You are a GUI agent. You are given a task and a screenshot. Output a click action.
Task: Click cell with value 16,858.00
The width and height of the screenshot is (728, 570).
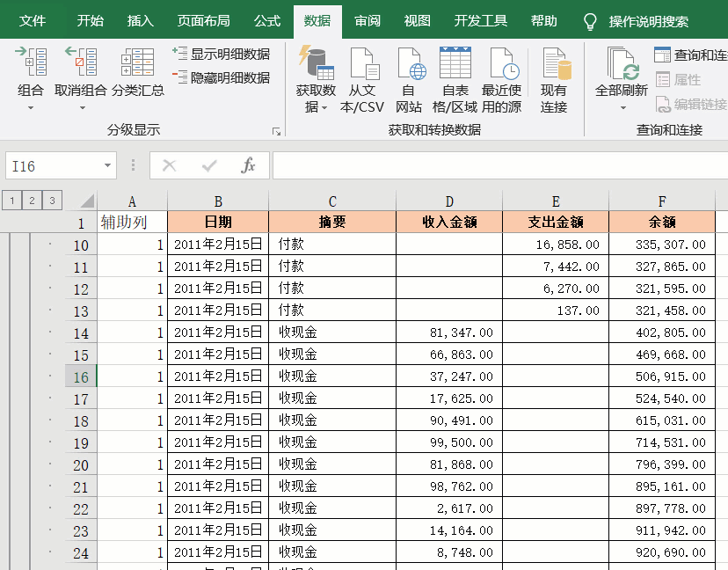[556, 245]
